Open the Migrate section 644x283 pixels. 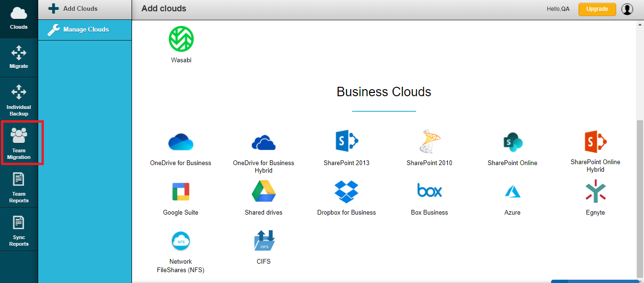point(19,58)
